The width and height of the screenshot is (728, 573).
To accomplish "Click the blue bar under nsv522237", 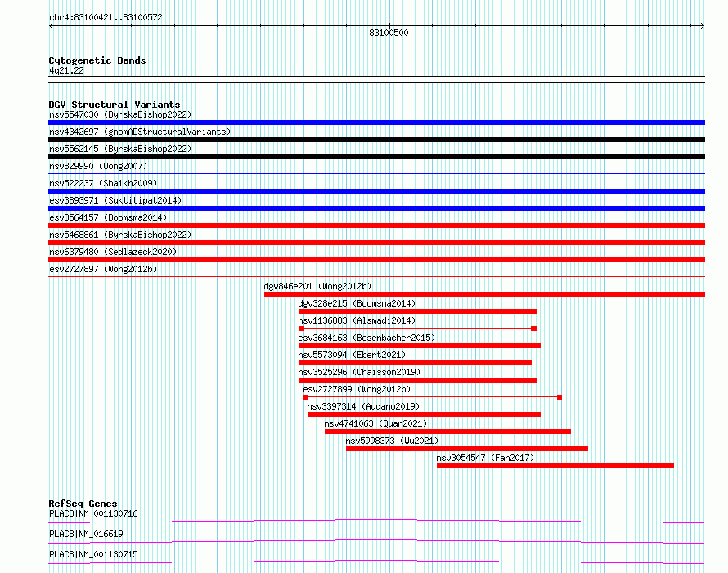I will tap(376, 191).
